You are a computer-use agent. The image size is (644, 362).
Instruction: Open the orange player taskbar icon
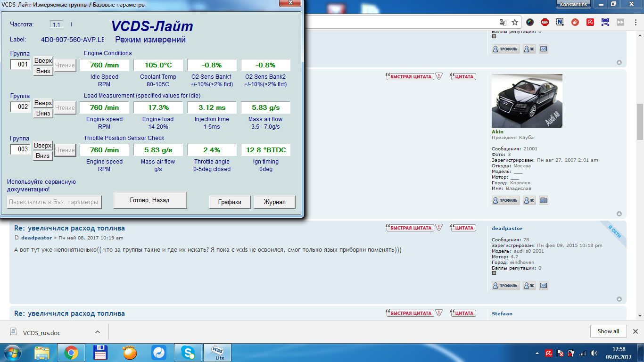(x=130, y=353)
